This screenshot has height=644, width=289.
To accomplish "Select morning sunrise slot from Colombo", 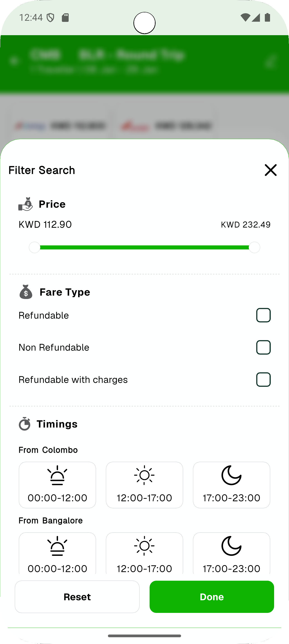I will click(57, 485).
